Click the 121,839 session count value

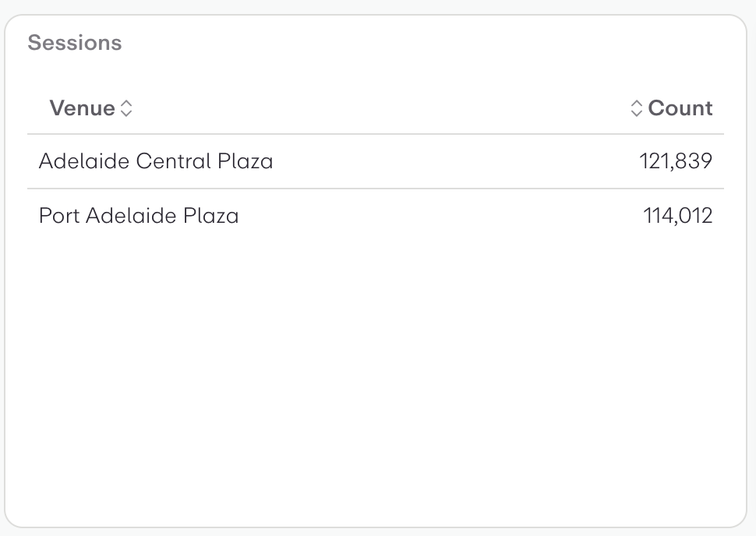click(676, 161)
